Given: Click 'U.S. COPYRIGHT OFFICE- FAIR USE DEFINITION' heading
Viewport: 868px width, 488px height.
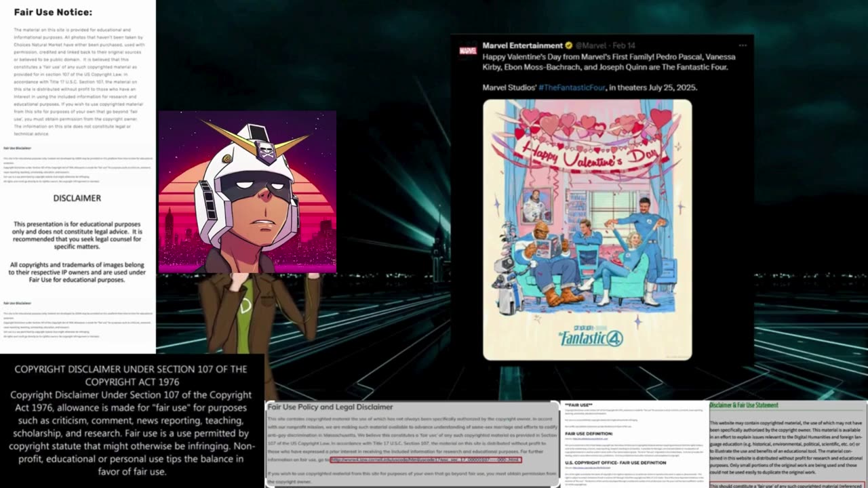Looking at the screenshot, I should pyautogui.click(x=615, y=463).
